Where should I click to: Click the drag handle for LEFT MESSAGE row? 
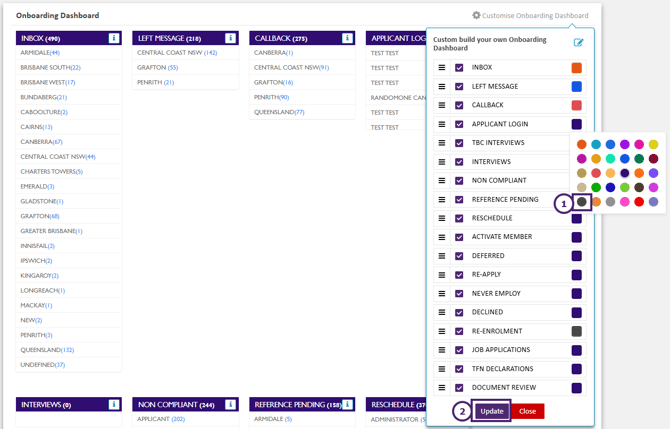coord(442,86)
